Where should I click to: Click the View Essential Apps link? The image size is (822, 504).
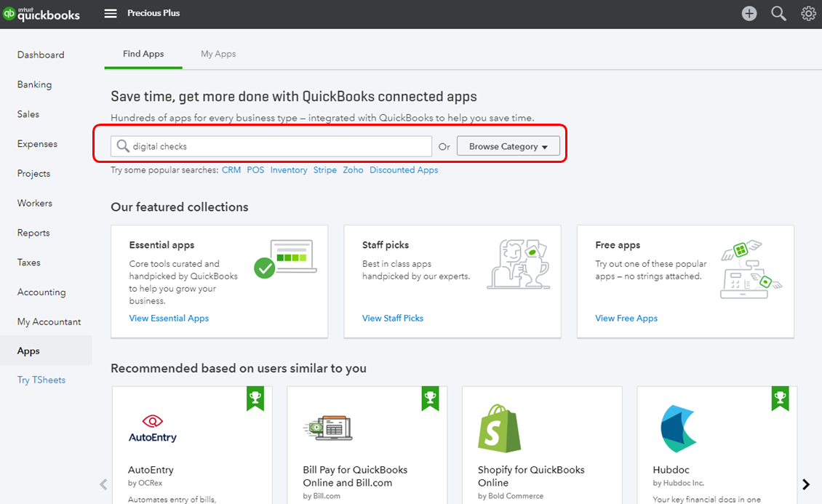[x=169, y=318]
